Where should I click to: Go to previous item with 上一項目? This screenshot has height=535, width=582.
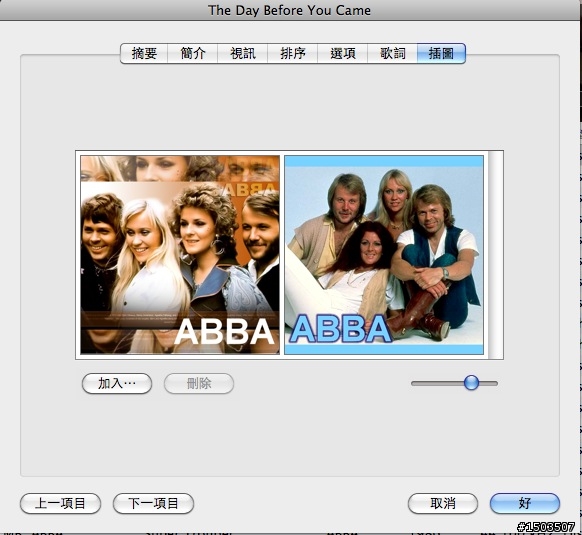point(61,503)
